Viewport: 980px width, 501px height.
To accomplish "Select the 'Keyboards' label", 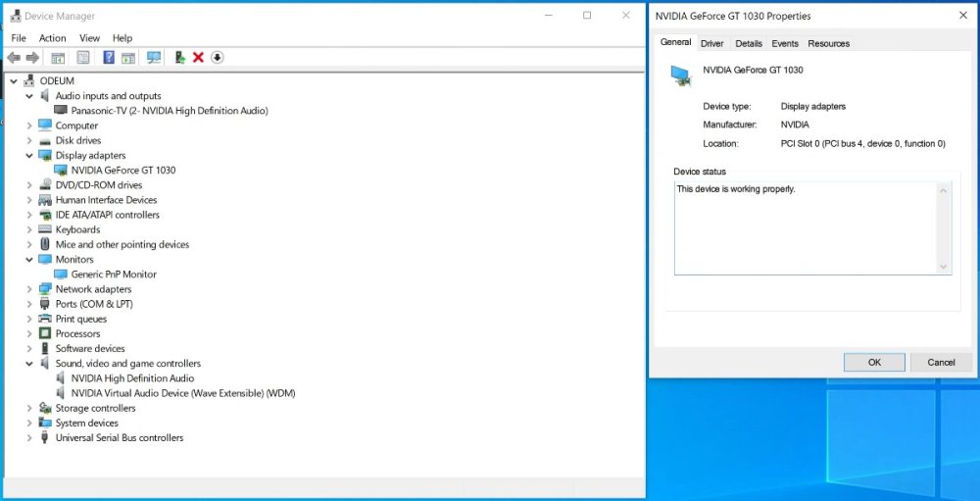I will [77, 229].
